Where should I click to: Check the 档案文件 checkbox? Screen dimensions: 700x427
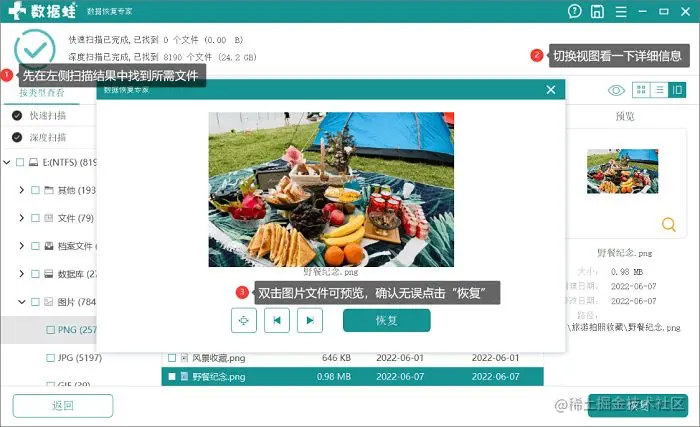point(35,246)
